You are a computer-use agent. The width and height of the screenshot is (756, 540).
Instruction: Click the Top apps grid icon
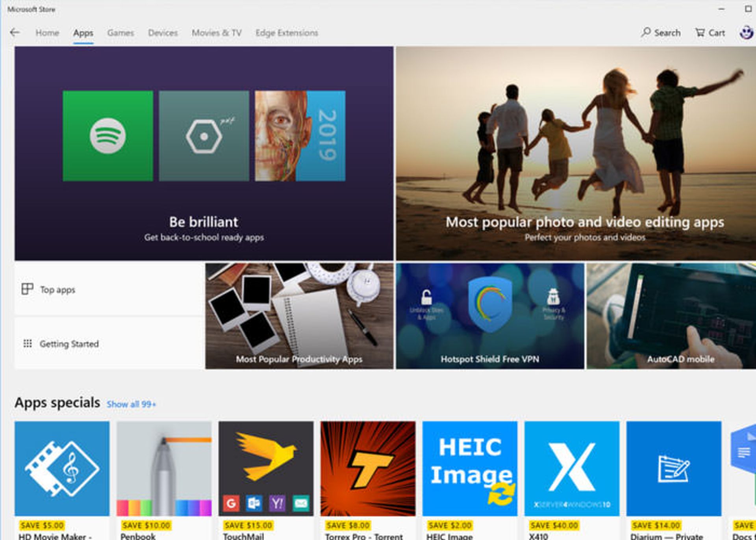(x=27, y=289)
